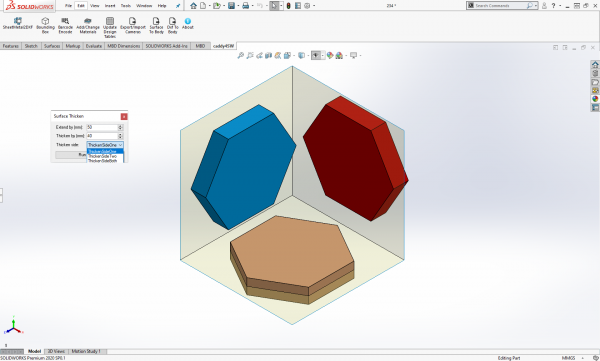Image resolution: width=600 pixels, height=361 pixels.
Task: Open the Tools menu
Action: 126,6
